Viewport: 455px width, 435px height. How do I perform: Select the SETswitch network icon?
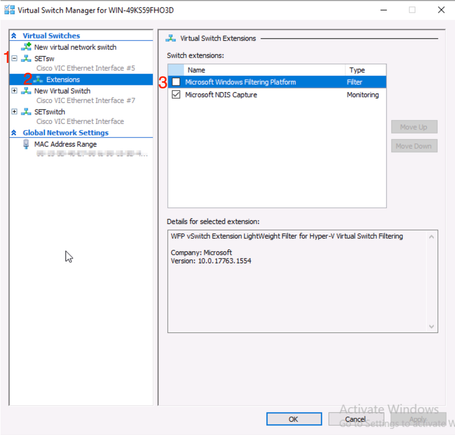tap(26, 112)
